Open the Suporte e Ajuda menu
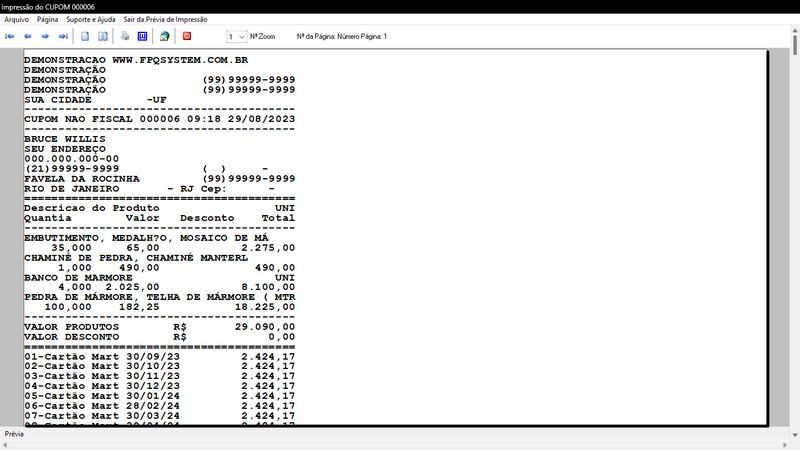The image size is (800, 450). click(91, 19)
